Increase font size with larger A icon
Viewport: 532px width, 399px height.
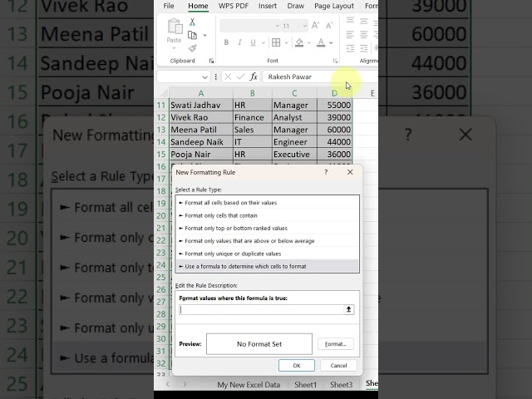[315, 26]
